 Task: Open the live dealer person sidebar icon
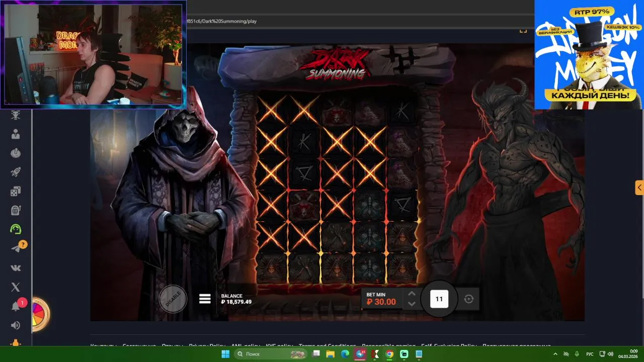pos(16,134)
